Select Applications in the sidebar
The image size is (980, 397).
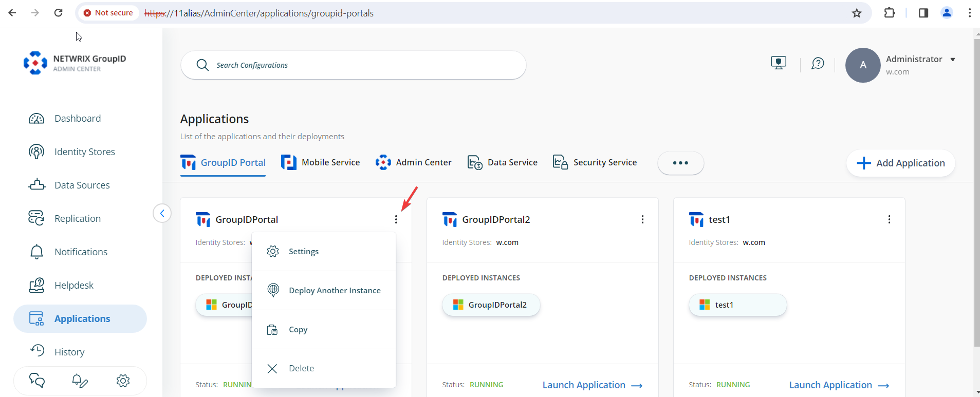80,318
